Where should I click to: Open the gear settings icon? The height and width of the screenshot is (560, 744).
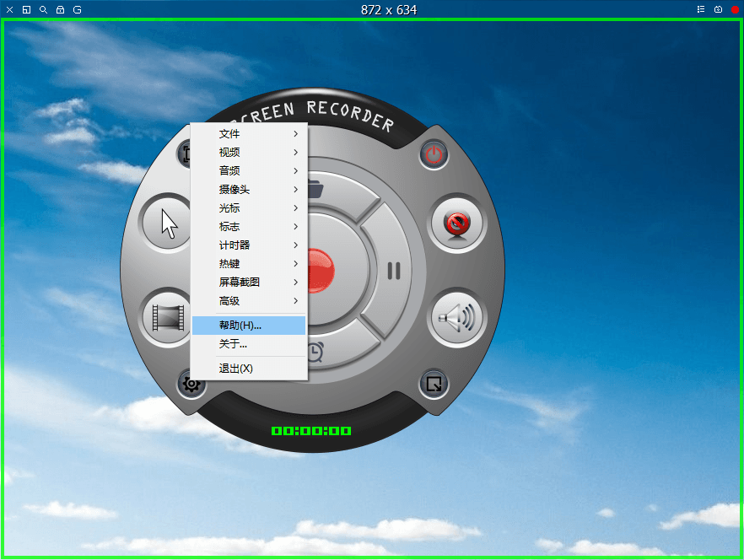pos(191,384)
